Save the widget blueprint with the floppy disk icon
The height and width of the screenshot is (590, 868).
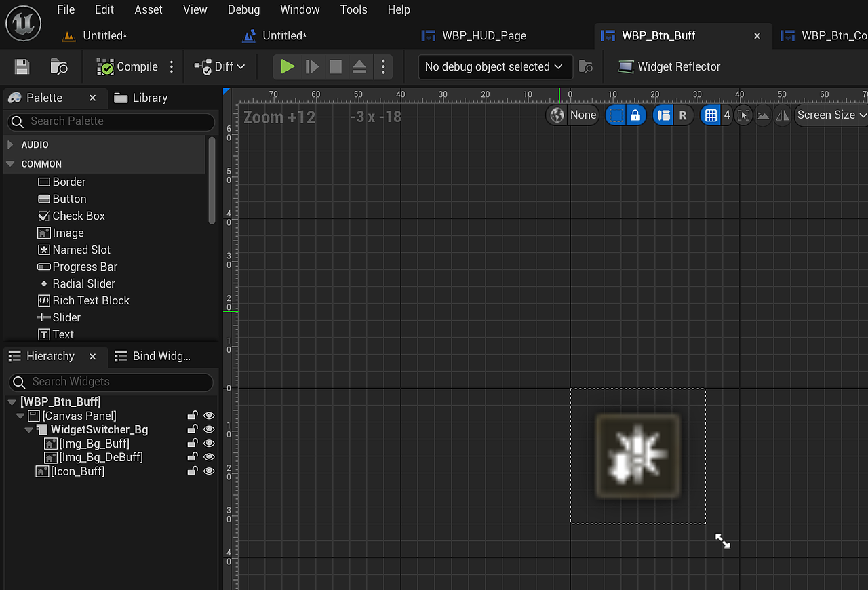point(22,66)
